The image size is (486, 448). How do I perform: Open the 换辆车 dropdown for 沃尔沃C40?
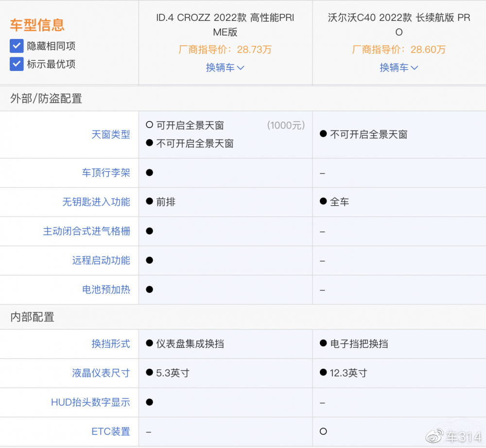coord(399,68)
